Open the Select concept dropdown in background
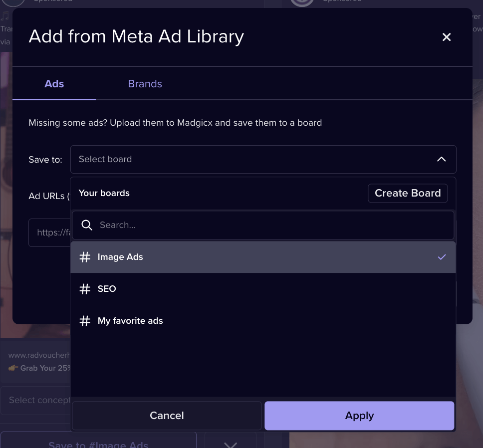Viewport: 483px width, 448px height. (36, 400)
